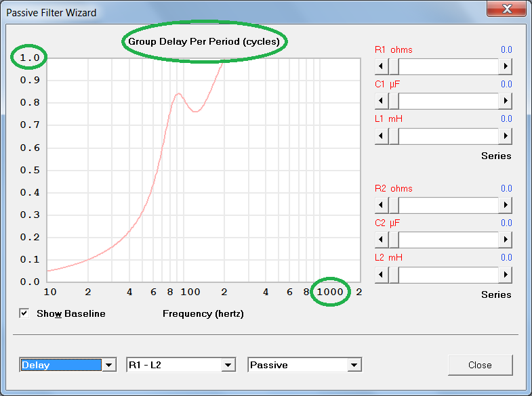Click the right arrow of the L1 mH slider
532x396 pixels.
coord(505,136)
